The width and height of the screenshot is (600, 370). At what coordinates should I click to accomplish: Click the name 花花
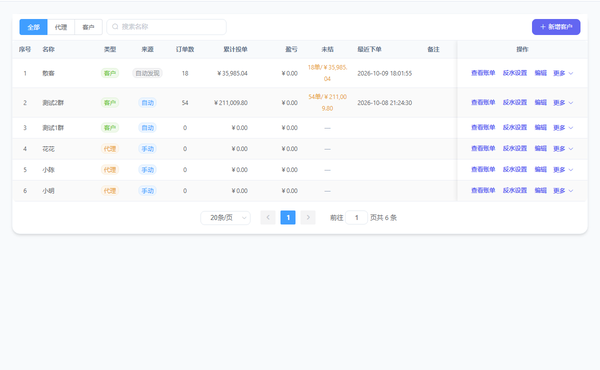(x=49, y=148)
